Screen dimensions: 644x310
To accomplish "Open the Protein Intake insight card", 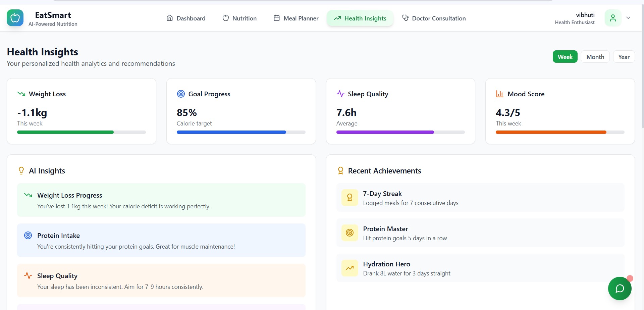I will (161, 240).
